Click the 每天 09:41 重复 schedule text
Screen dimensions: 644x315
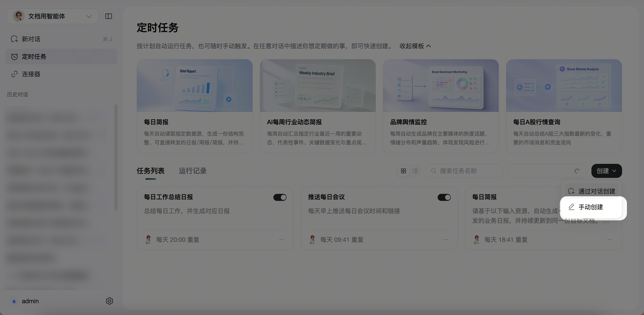coord(342,239)
